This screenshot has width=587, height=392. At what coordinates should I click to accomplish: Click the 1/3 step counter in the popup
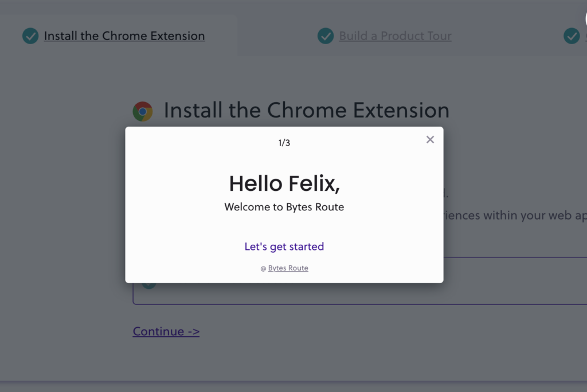(284, 143)
